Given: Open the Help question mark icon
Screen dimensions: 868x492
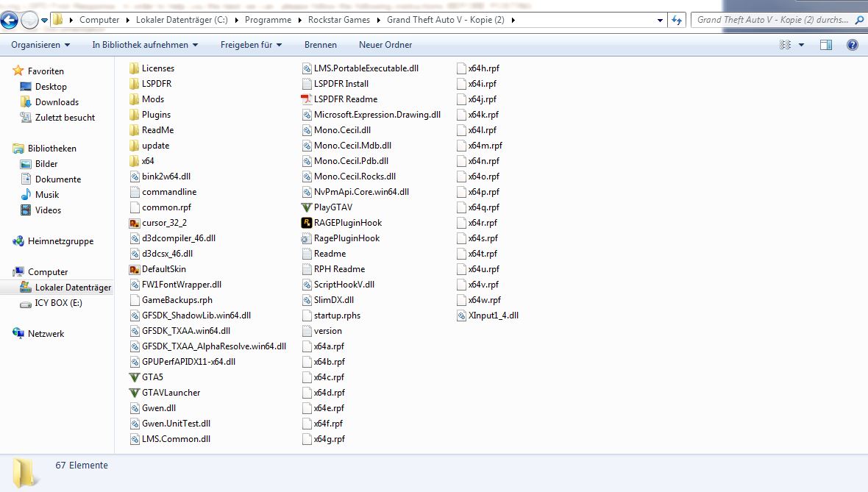Looking at the screenshot, I should 852,45.
